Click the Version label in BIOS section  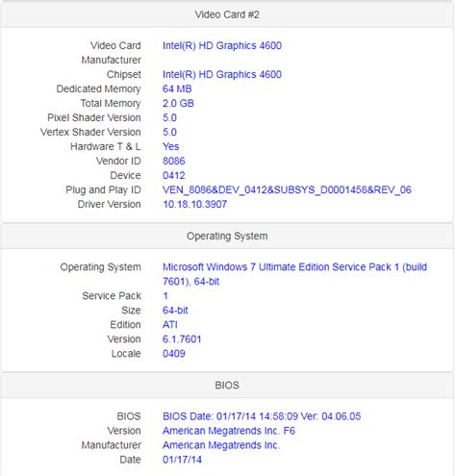[124, 431]
